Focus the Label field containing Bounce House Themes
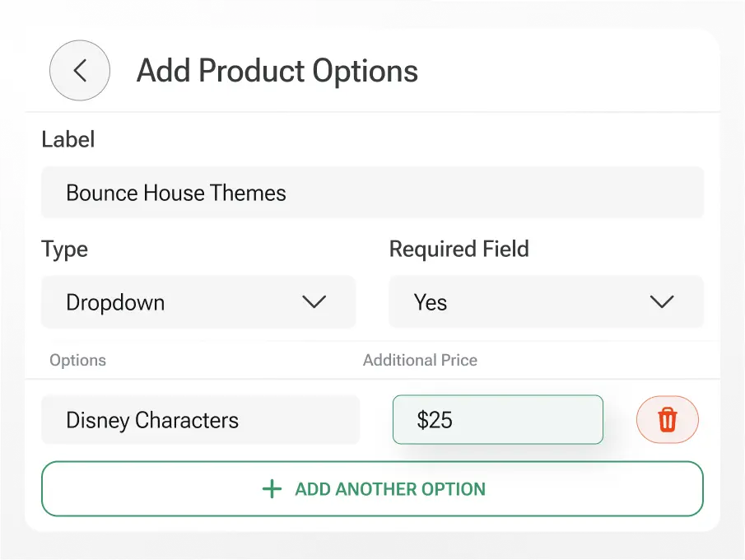Image resolution: width=745 pixels, height=560 pixels. [x=372, y=193]
